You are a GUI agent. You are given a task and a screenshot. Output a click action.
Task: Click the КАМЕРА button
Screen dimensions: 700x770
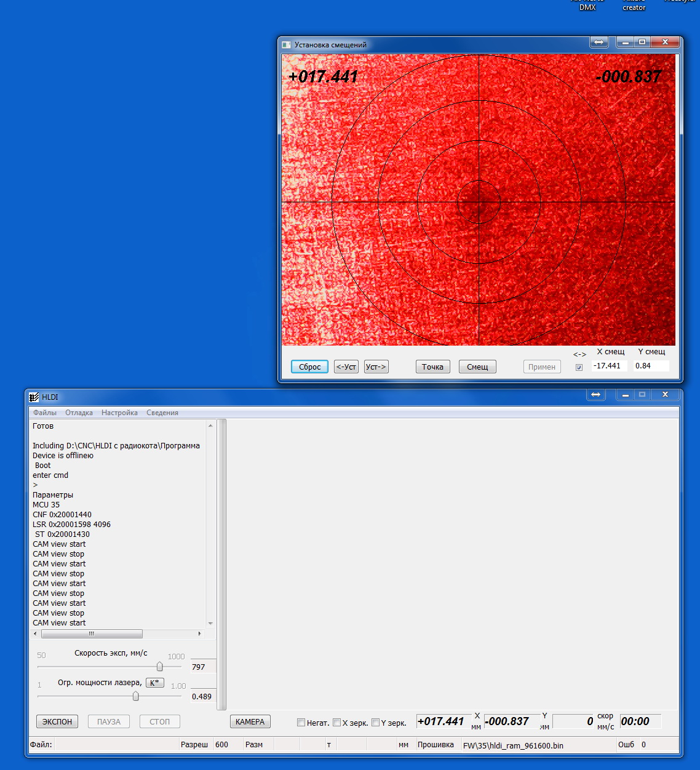coord(250,721)
